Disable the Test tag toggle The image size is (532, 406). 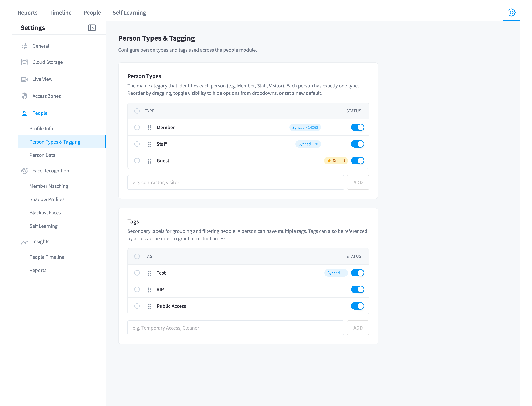tap(357, 273)
